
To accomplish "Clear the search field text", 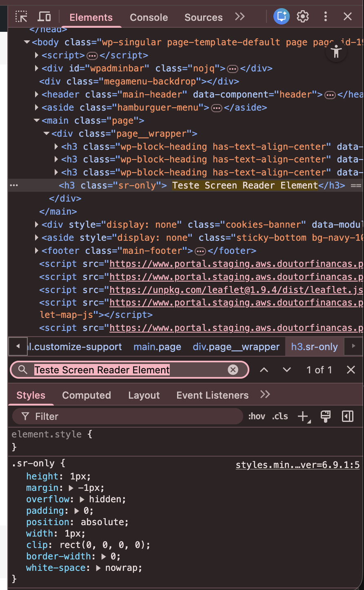I will point(233,370).
